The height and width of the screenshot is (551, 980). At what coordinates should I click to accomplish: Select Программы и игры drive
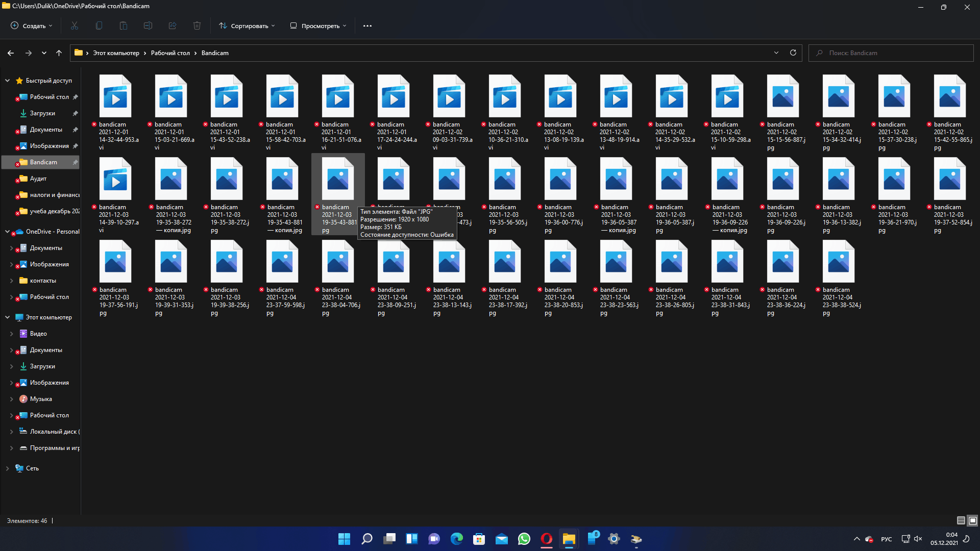tap(49, 448)
